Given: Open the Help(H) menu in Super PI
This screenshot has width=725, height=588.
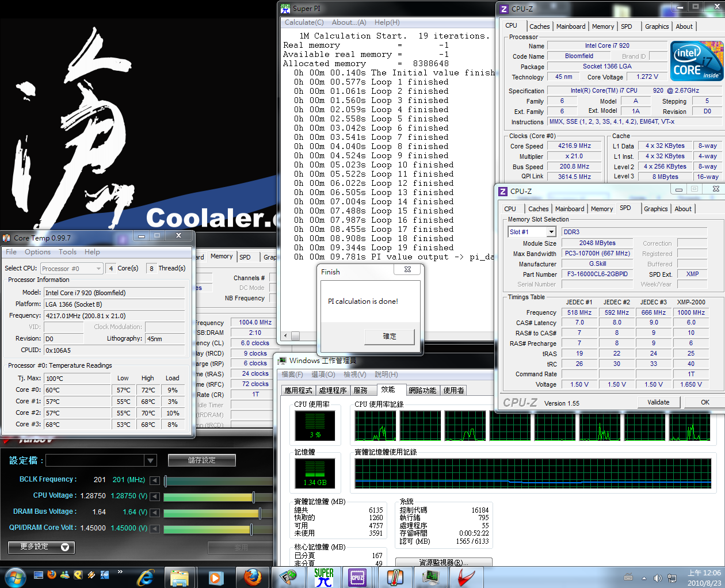Looking at the screenshot, I should point(387,22).
